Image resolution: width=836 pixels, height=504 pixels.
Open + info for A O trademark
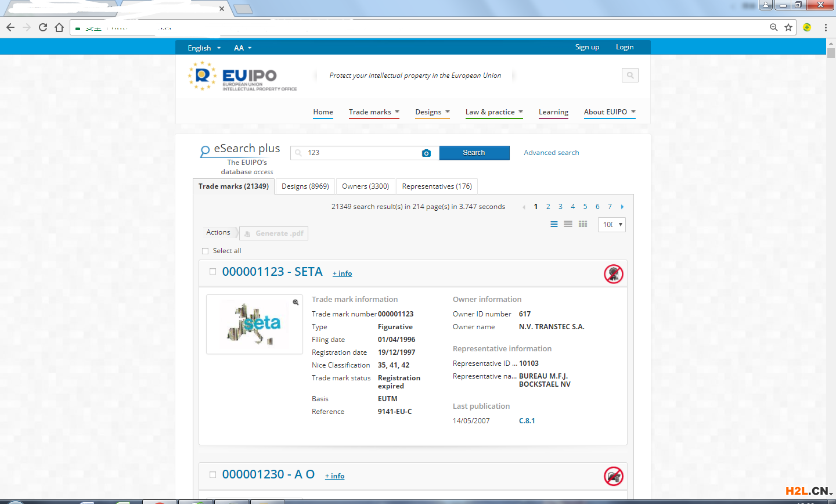335,476
